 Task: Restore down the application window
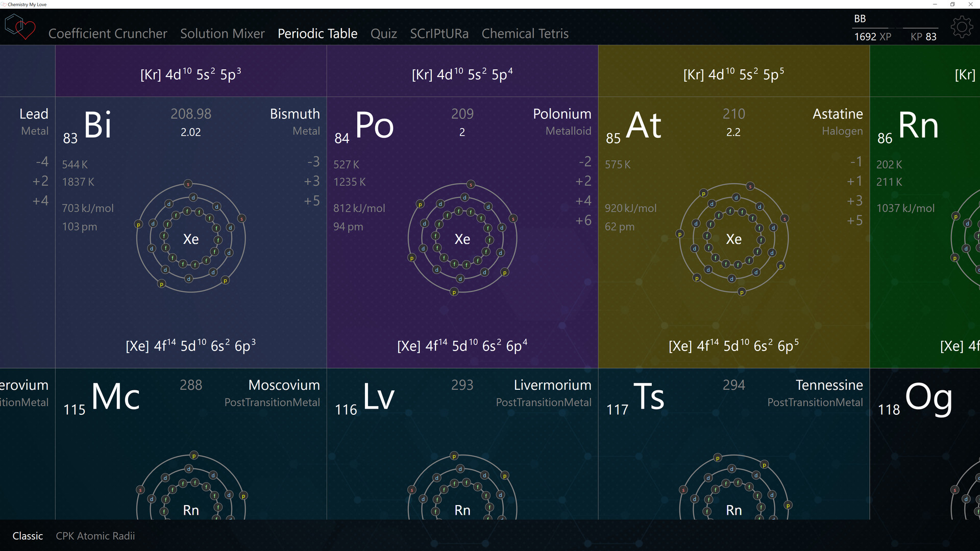coord(952,4)
